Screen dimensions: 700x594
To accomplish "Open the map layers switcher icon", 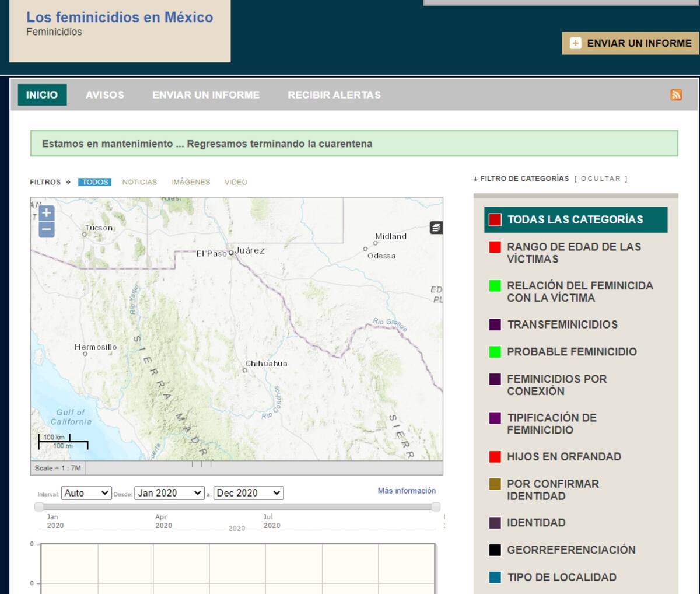I will [436, 228].
